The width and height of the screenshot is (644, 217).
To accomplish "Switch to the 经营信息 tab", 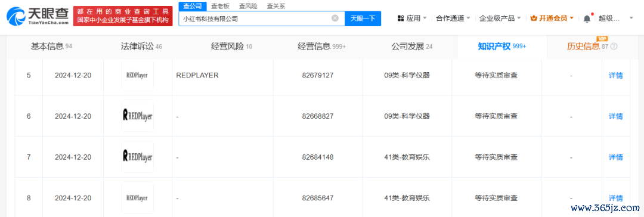I will point(321,46).
